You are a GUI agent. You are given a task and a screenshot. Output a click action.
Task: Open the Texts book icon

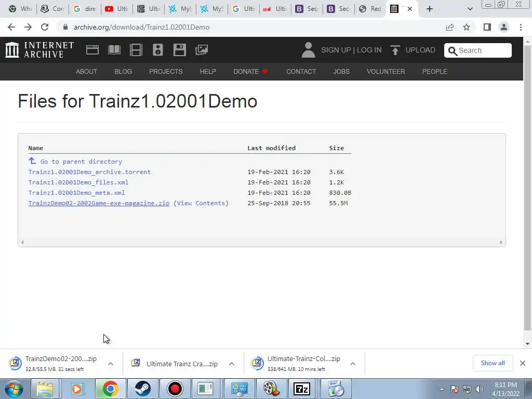tap(114, 50)
